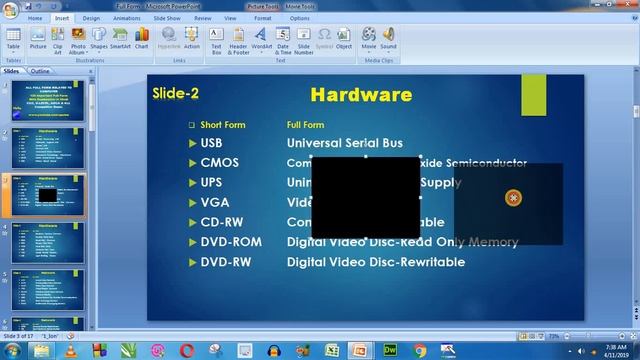Viewport: 640px width, 360px height.
Task: Open the Windows Start menu
Action: [12, 351]
